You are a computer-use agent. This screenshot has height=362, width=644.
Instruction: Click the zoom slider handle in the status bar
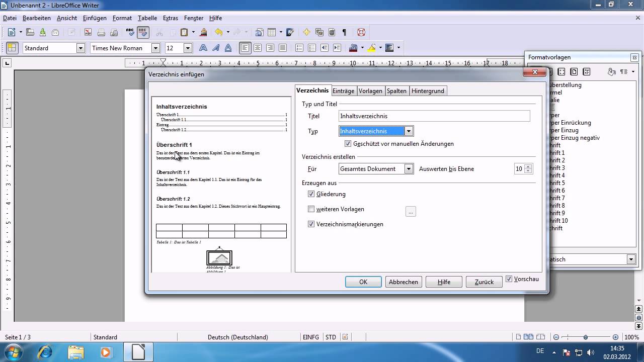(586, 337)
